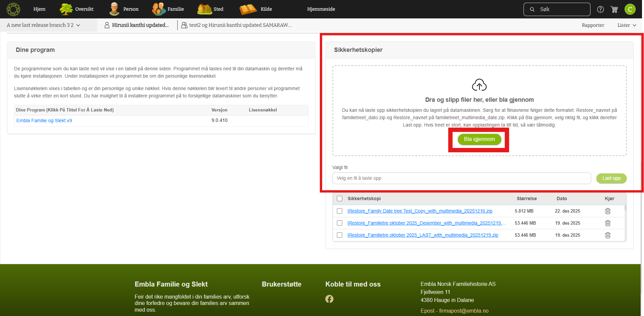This screenshot has width=644, height=316.
Task: Open the Facebook icon in footer
Action: (x=329, y=299)
